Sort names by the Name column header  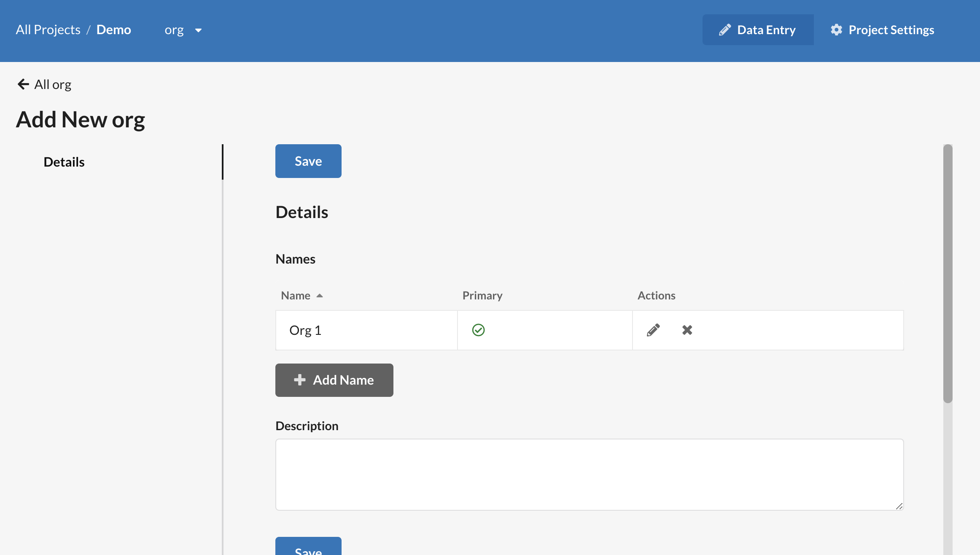[302, 295]
